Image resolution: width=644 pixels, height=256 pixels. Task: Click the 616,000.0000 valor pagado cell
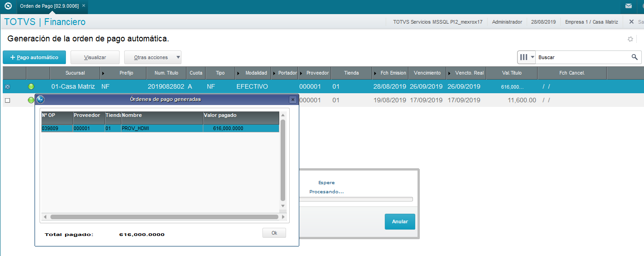[x=241, y=128]
